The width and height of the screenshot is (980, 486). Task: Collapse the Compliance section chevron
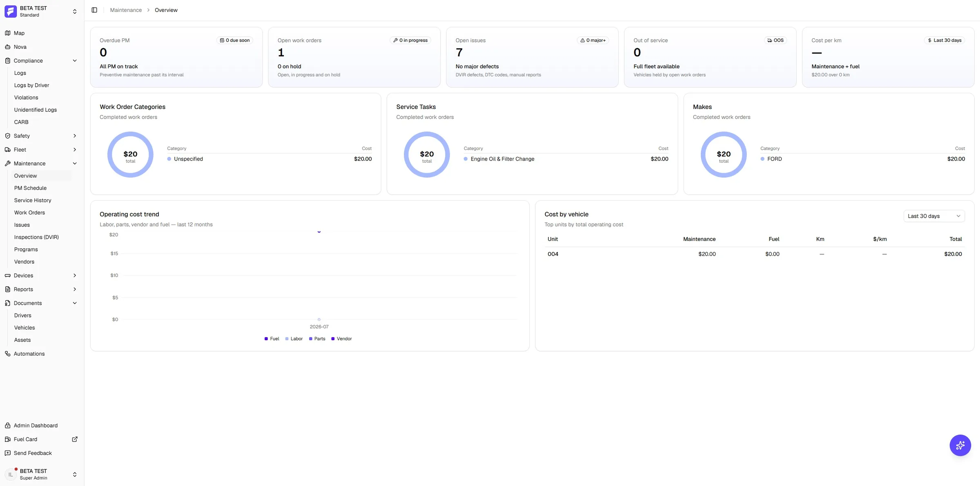75,61
